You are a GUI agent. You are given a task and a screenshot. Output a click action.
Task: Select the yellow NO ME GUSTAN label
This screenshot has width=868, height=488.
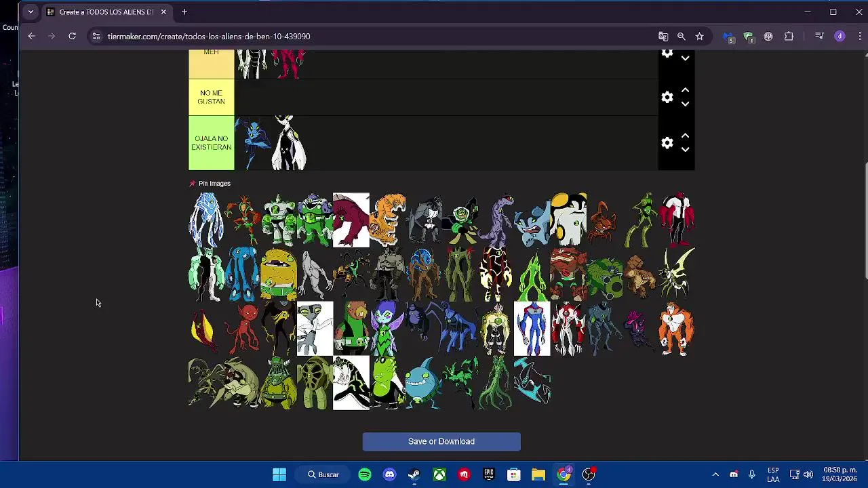[x=211, y=97]
